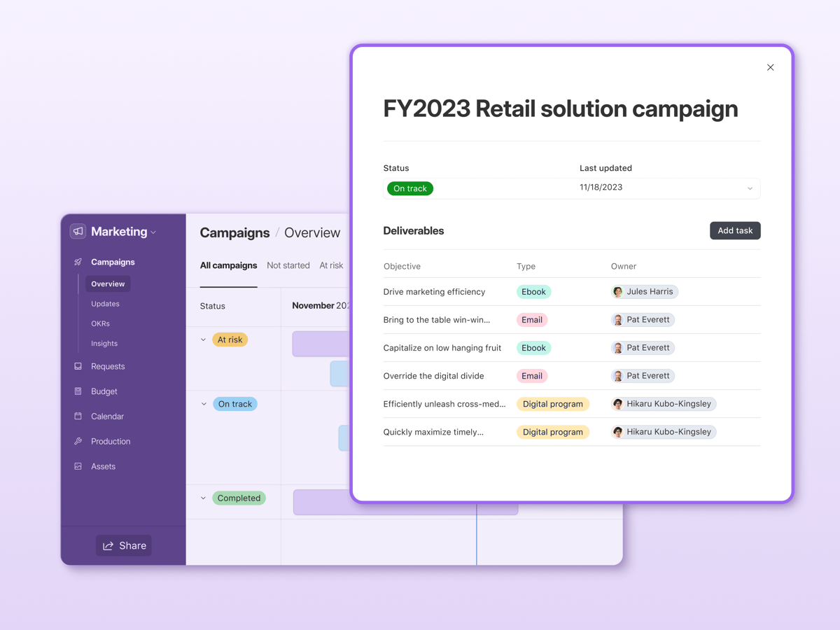This screenshot has width=840, height=630.
Task: Click the green On track status badge
Action: (409, 188)
